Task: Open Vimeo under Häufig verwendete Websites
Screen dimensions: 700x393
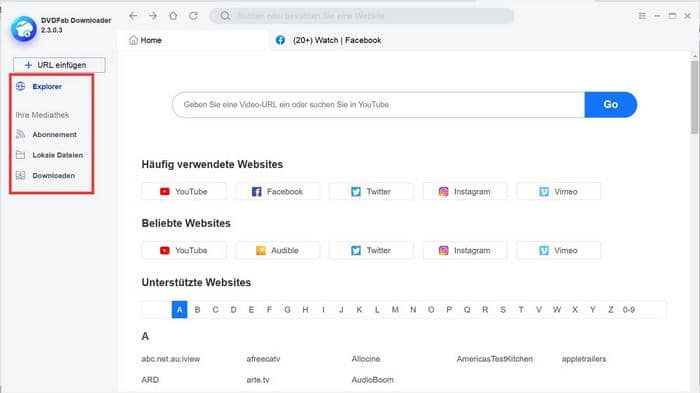Action: [558, 191]
